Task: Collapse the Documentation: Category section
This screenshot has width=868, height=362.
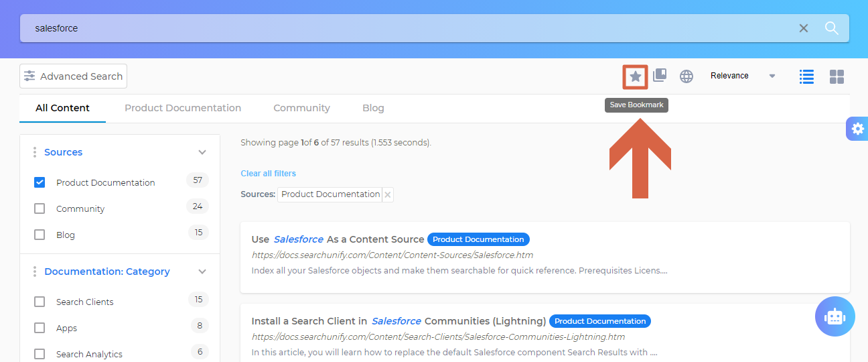Action: (x=202, y=271)
